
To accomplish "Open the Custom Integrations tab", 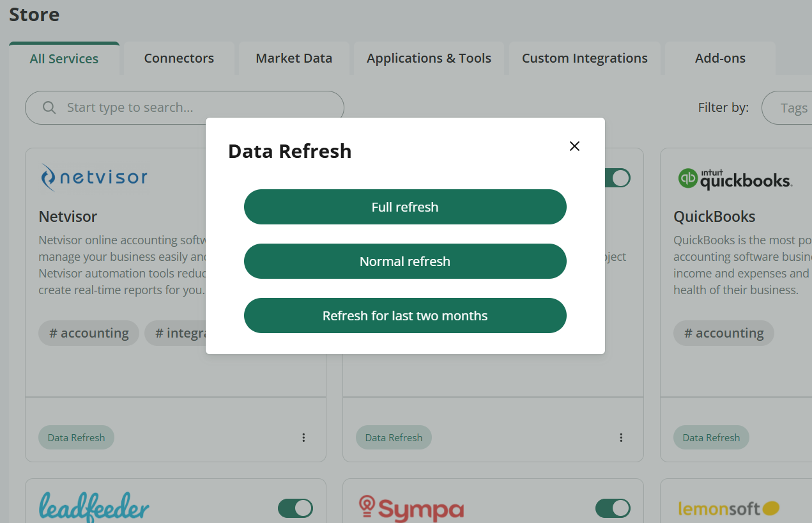I will (x=585, y=59).
